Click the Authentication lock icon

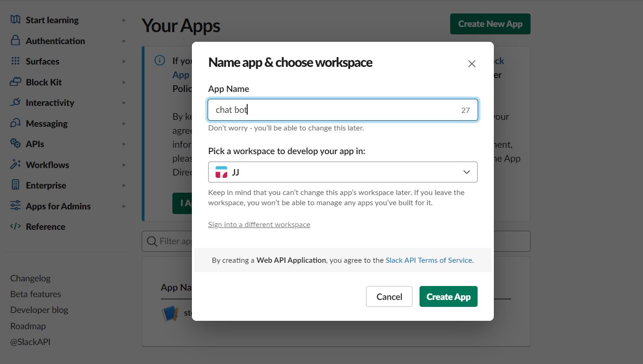click(x=15, y=40)
